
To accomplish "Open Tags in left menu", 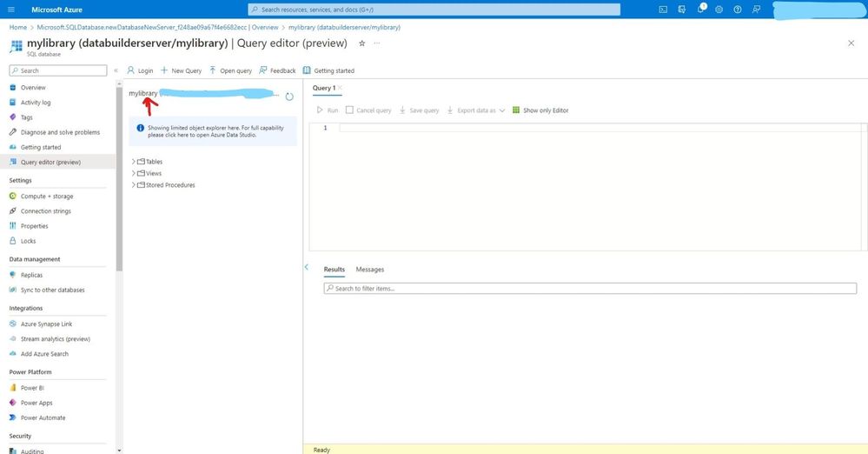I will [27, 117].
